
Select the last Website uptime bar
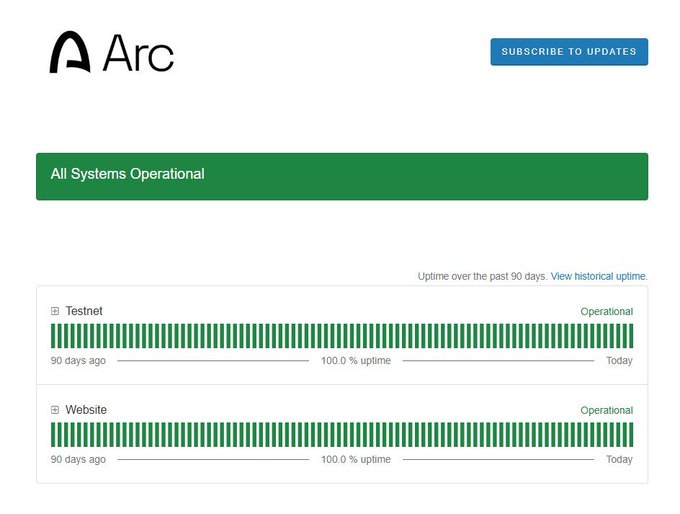click(x=631, y=435)
